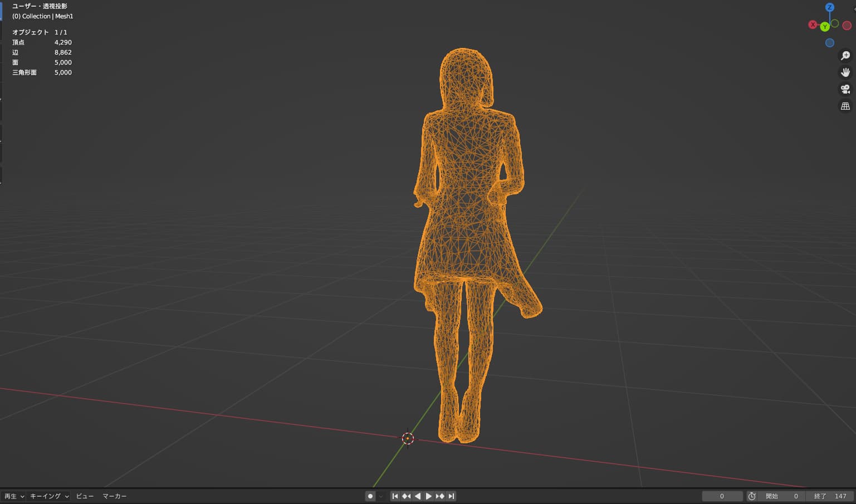Click the 終了 end frame field showing 147

(x=830, y=496)
